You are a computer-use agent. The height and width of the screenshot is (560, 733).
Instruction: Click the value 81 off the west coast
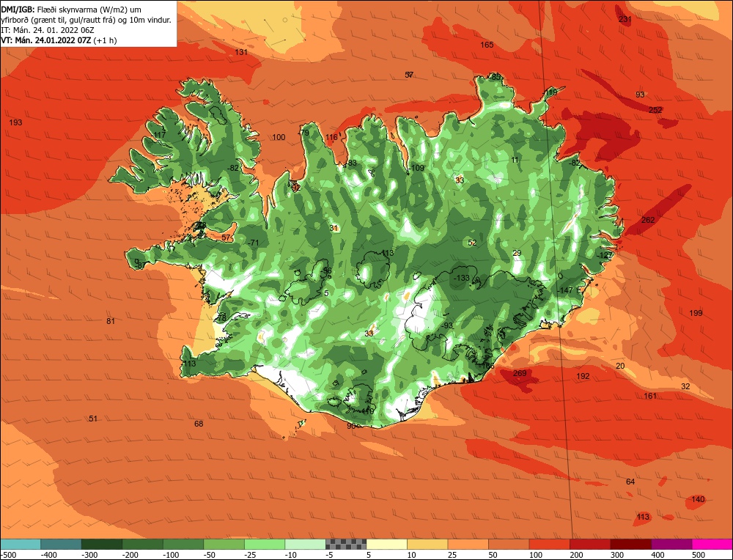pyautogui.click(x=111, y=321)
